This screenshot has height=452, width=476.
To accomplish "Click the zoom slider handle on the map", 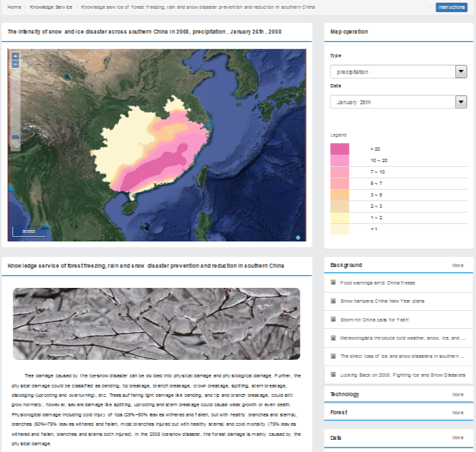I will pos(15,137).
